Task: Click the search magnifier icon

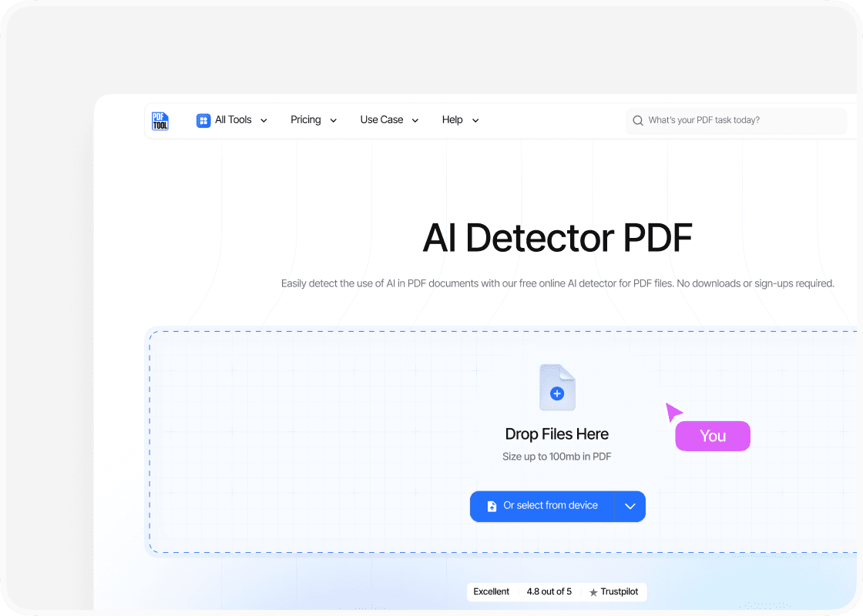Action: [638, 121]
